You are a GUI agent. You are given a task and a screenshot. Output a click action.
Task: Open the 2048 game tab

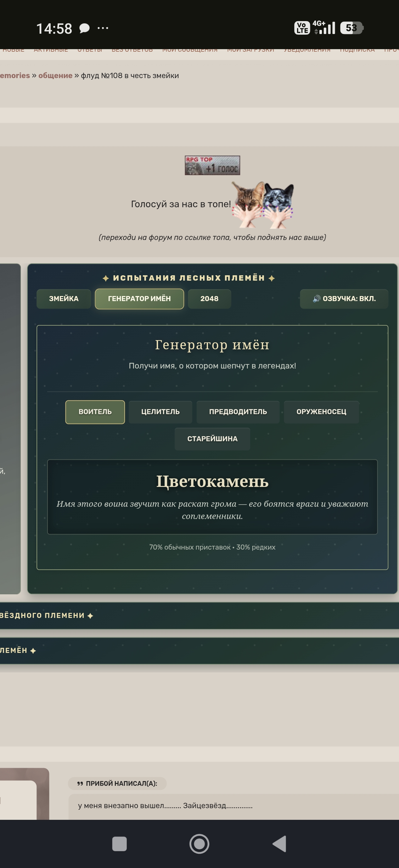point(210,299)
